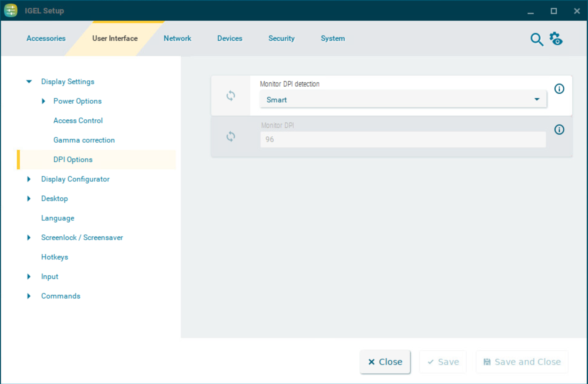Click the gear with eye settings icon
Image resolution: width=588 pixels, height=384 pixels.
coord(556,39)
